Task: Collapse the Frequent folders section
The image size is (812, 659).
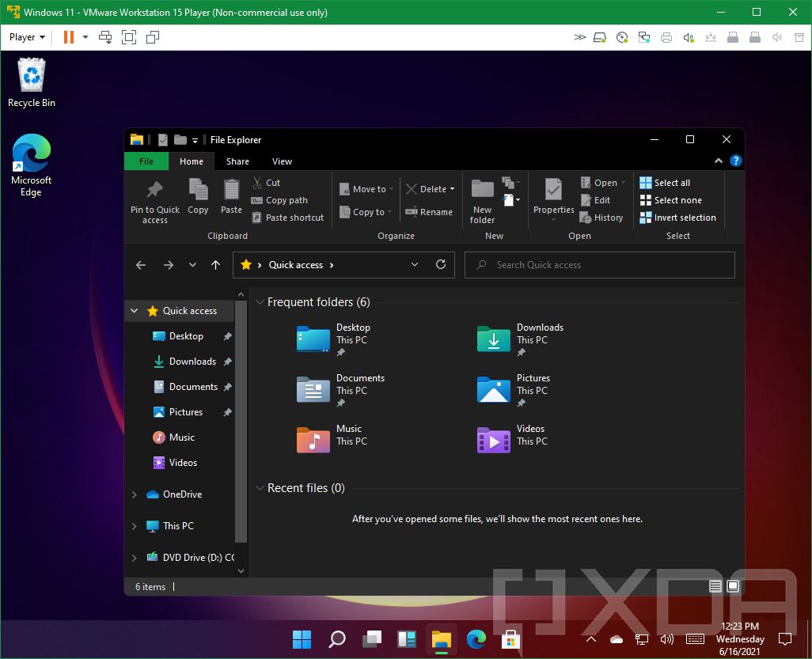Action: pos(260,301)
